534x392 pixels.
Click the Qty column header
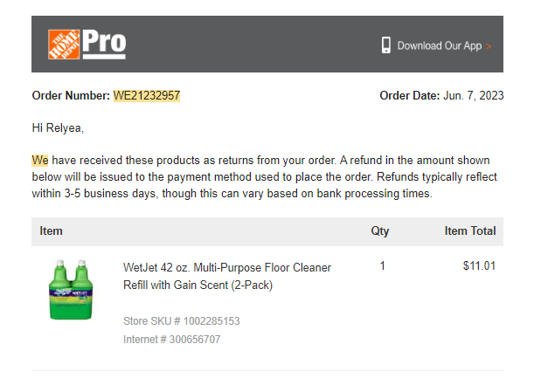(379, 231)
